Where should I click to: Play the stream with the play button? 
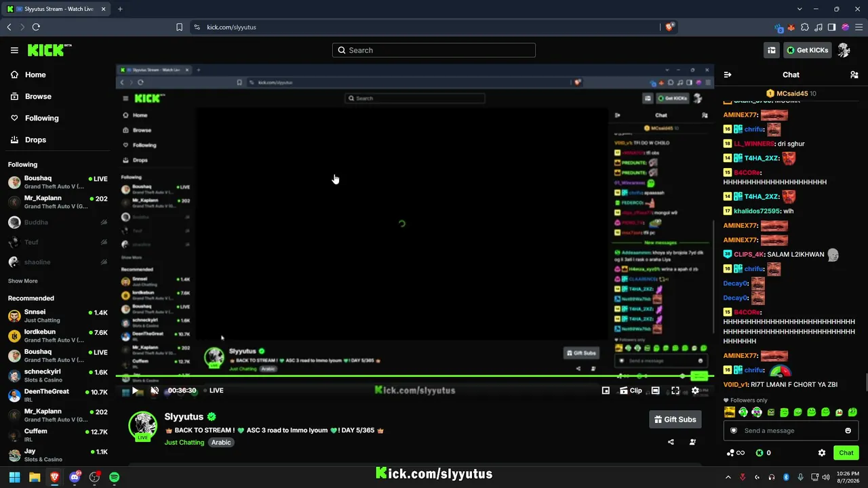[x=136, y=390]
